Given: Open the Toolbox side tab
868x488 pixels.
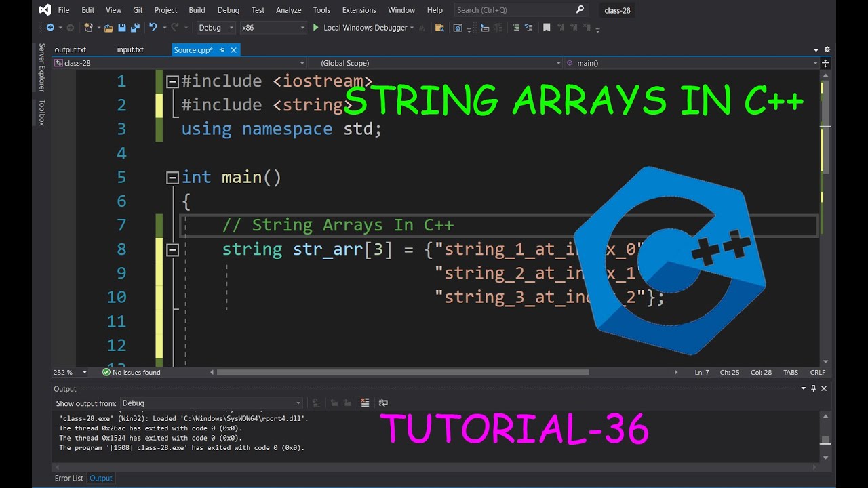Looking at the screenshot, I should [x=41, y=112].
